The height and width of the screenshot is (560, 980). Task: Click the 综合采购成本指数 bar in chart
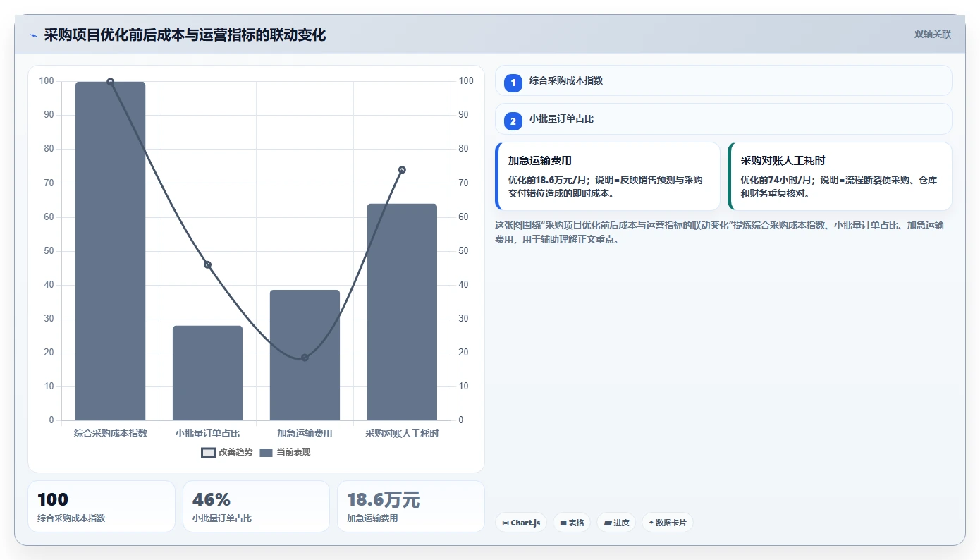click(x=111, y=251)
